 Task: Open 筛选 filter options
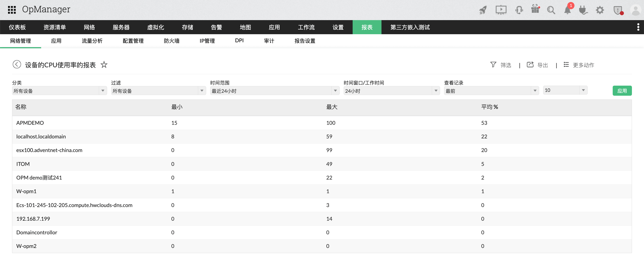click(501, 65)
